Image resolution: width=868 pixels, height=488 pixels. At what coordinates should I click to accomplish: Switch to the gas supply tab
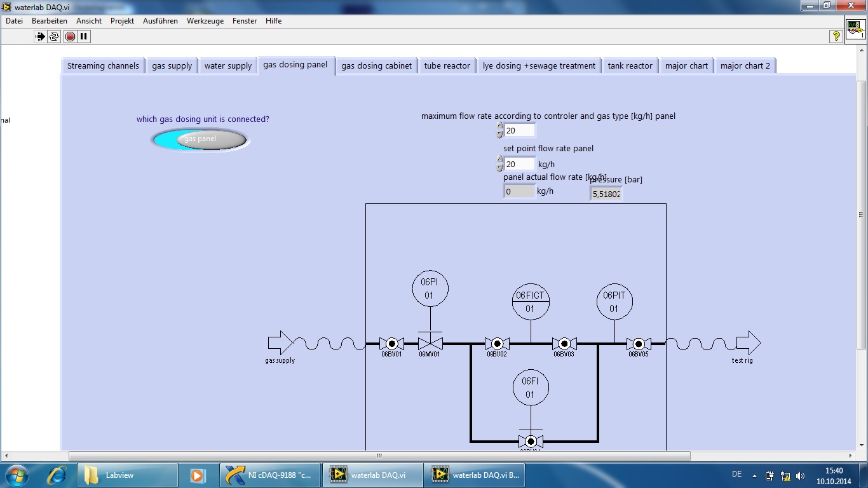[x=172, y=66]
